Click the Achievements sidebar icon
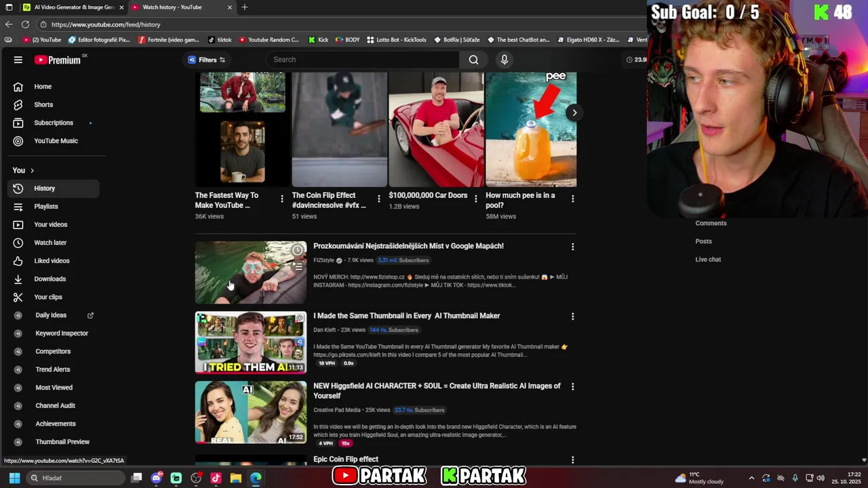This screenshot has width=868, height=488. click(18, 424)
